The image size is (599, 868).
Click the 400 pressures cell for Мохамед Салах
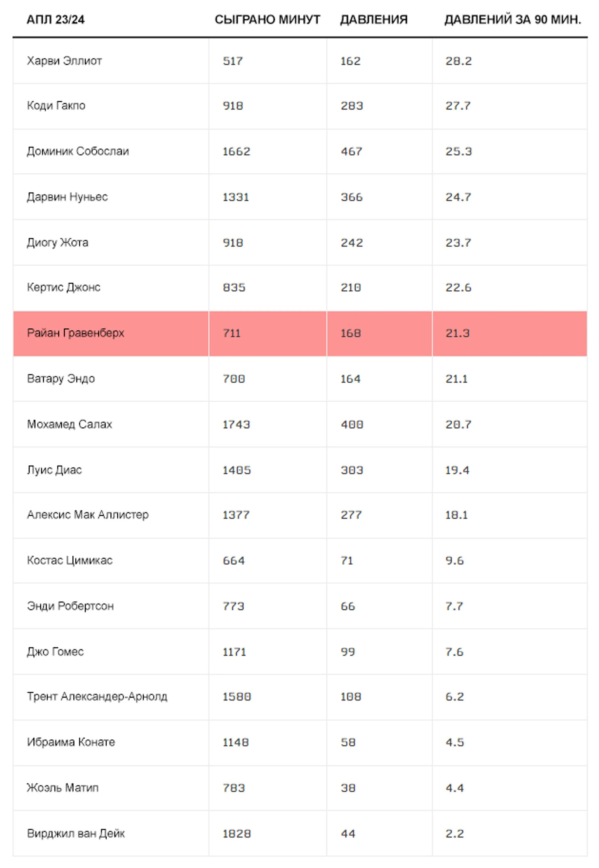352,424
